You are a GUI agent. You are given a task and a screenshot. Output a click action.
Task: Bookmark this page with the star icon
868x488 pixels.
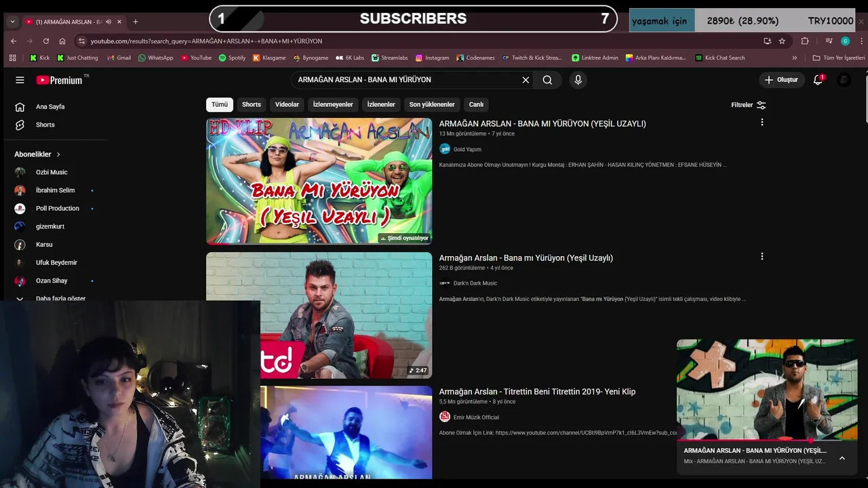click(782, 41)
